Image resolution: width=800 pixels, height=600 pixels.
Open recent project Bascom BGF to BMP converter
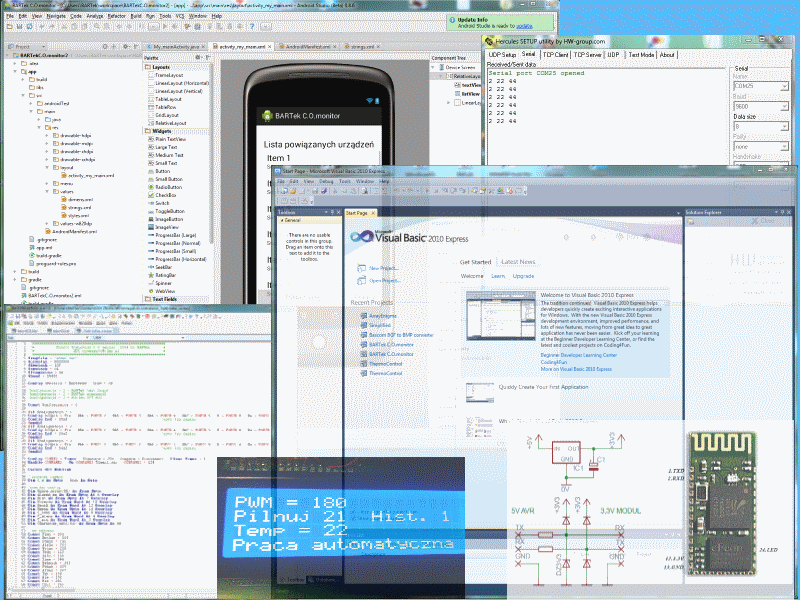(x=401, y=335)
